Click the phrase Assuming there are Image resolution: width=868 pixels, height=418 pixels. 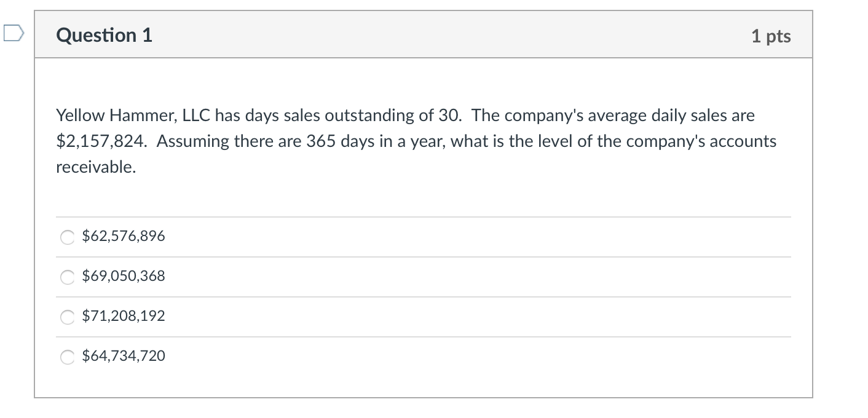tap(229, 141)
